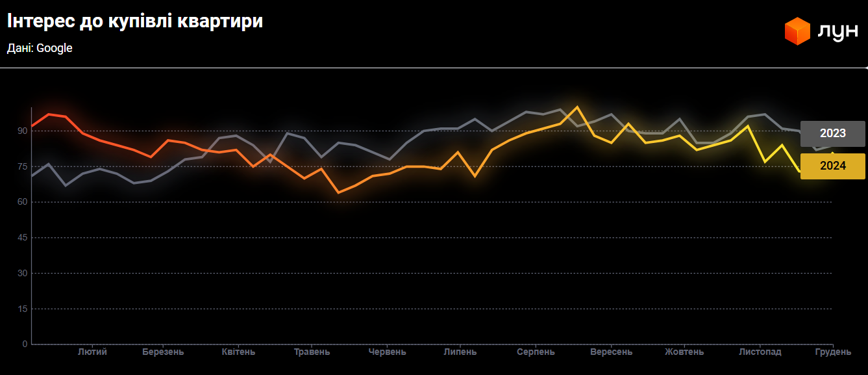Click the "Дані: Google" source subtitle

click(40, 48)
